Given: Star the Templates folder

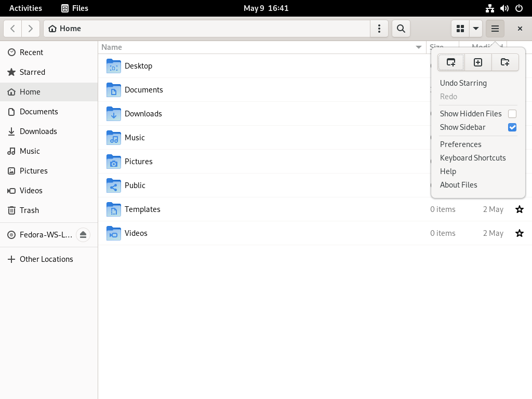Looking at the screenshot, I should click(520, 209).
